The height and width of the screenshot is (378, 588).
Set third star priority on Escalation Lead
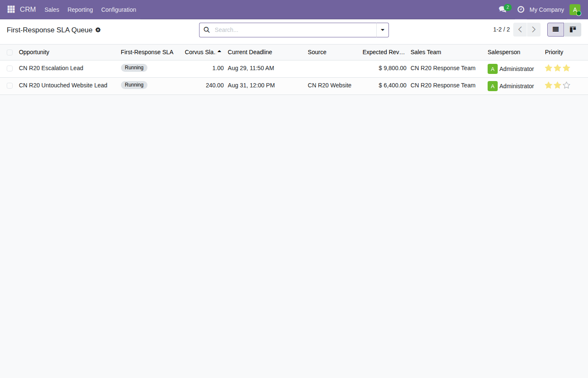point(566,68)
